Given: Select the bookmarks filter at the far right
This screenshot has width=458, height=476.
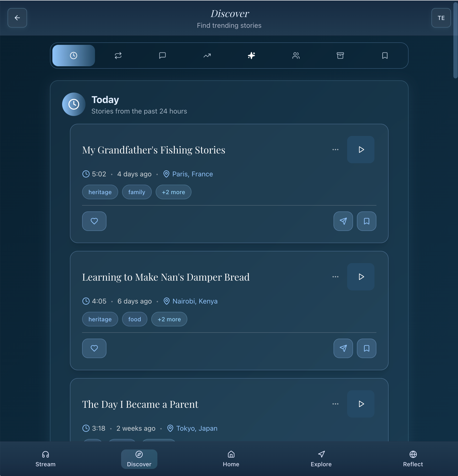Looking at the screenshot, I should [x=384, y=56].
